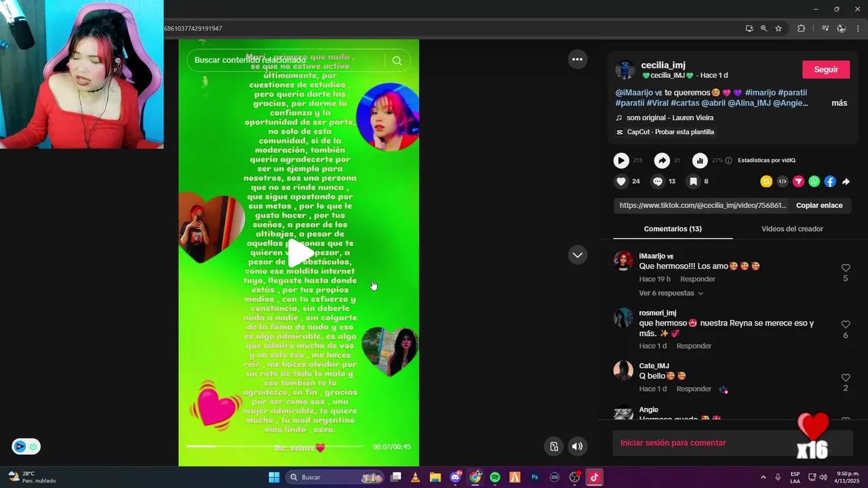The height and width of the screenshot is (488, 868).
Task: Open VLC from taskbar
Action: click(415, 477)
